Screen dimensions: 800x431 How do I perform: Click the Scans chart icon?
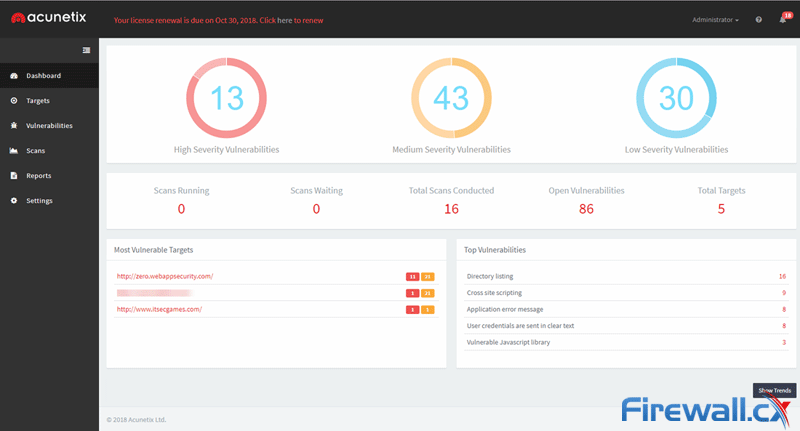(14, 150)
